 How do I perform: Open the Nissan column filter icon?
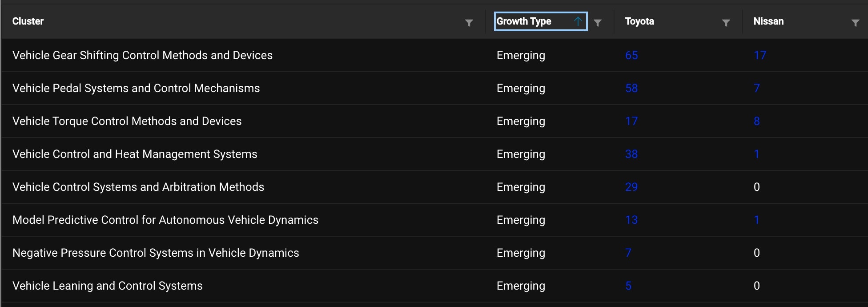pos(855,23)
